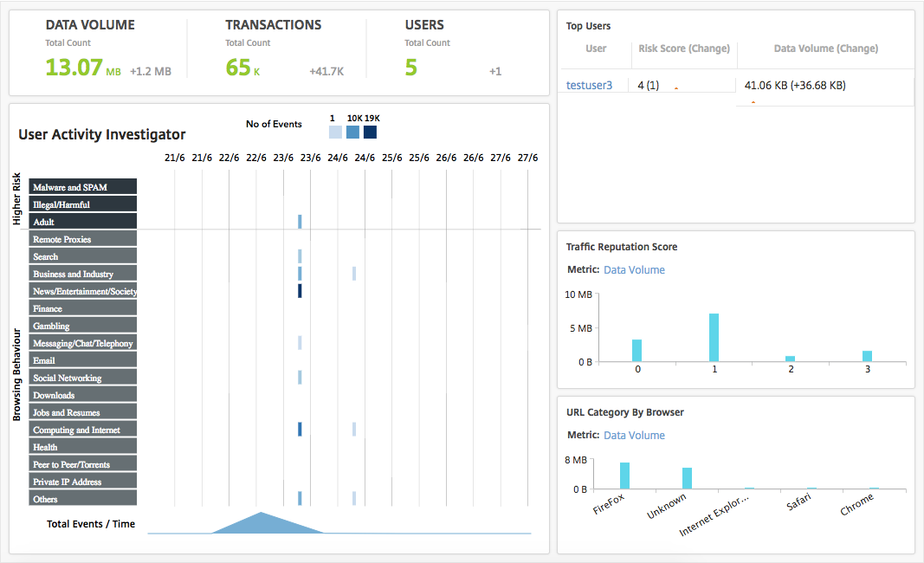The image size is (924, 563).
Task: Open testuser3 in Top Users table
Action: 589,85
